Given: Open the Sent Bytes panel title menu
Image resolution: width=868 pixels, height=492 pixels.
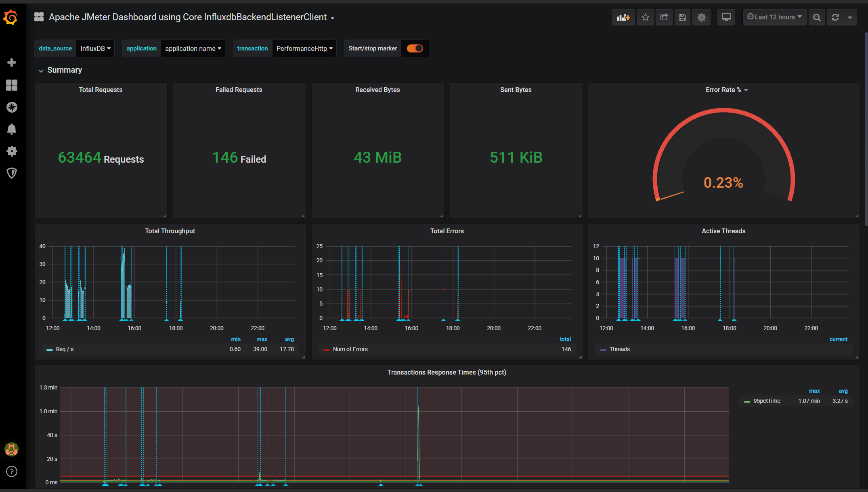Looking at the screenshot, I should click(516, 90).
